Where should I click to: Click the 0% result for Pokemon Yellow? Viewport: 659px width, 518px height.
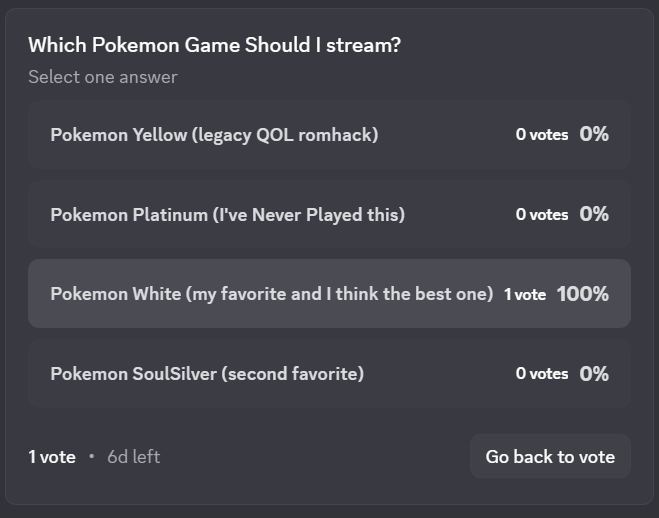coord(594,134)
